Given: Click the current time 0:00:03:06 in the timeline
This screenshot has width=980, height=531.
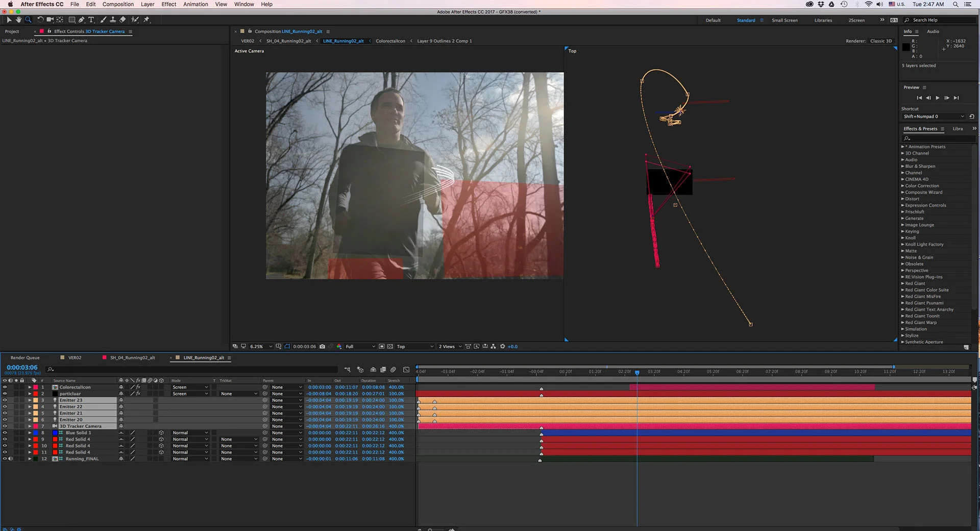Looking at the screenshot, I should point(22,368).
